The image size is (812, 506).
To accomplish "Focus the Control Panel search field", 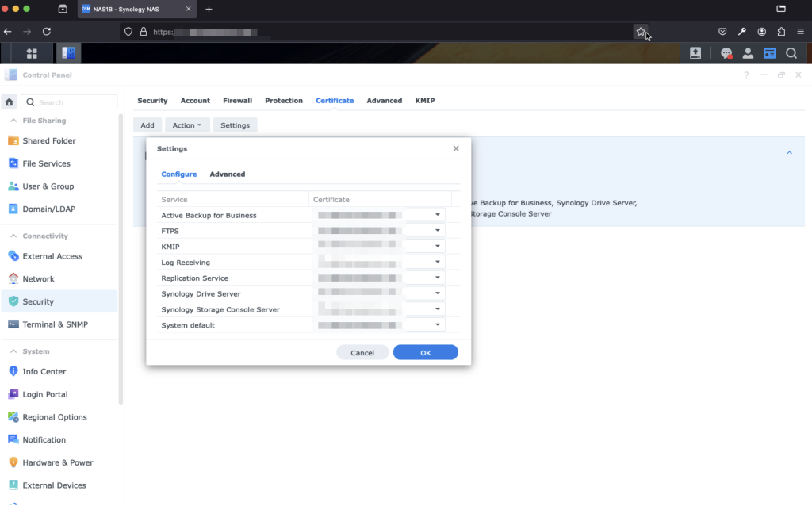I will (x=70, y=102).
